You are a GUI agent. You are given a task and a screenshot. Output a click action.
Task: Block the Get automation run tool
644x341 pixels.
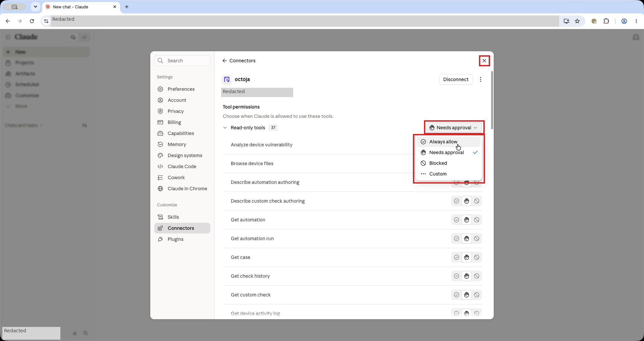(477, 238)
